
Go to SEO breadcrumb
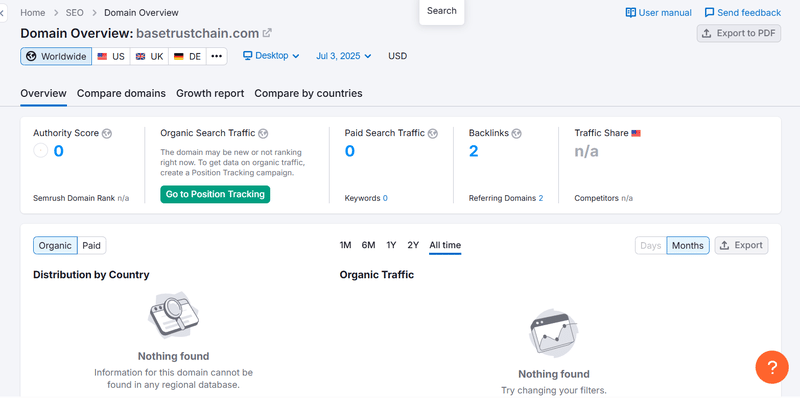click(x=74, y=13)
